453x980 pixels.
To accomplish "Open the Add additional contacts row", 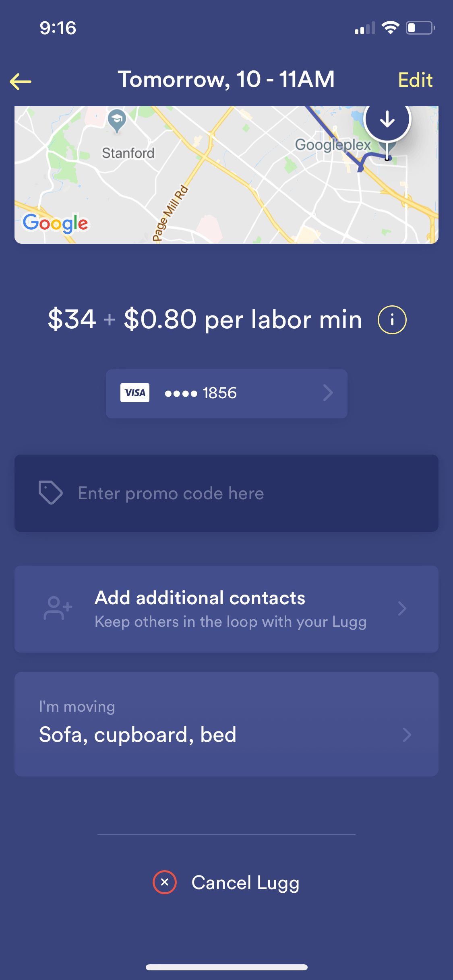I will tap(226, 609).
